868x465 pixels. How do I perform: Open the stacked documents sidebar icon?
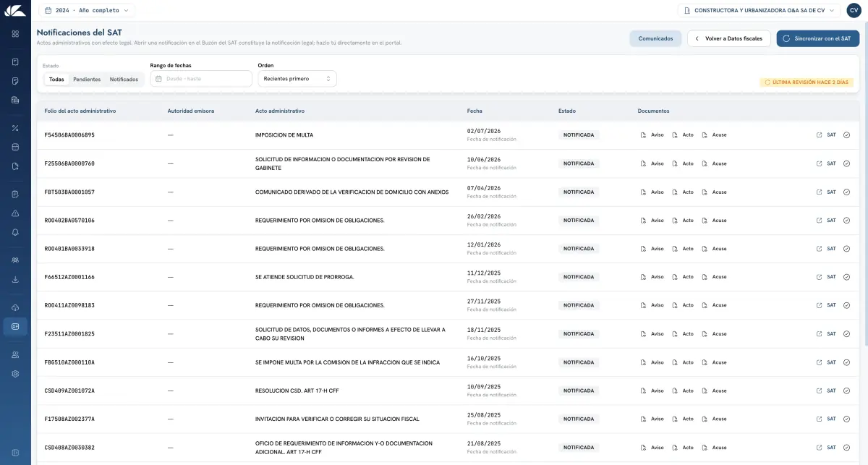coord(15,100)
